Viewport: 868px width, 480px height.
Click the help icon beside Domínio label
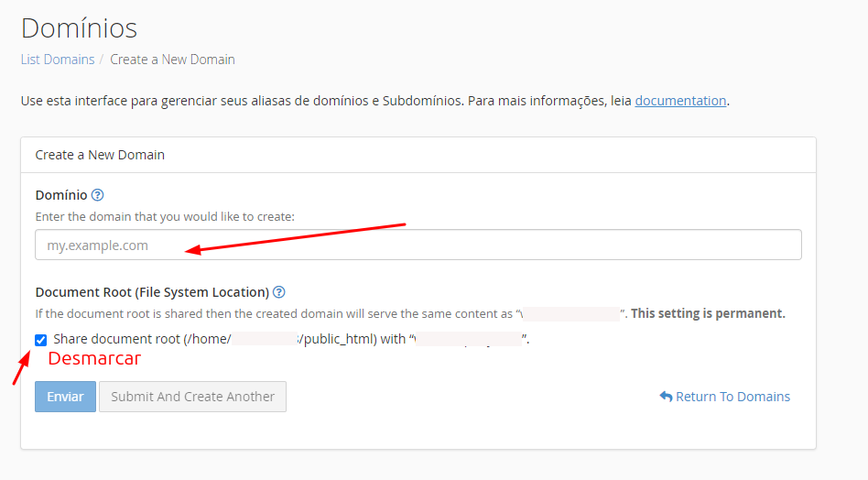click(98, 195)
